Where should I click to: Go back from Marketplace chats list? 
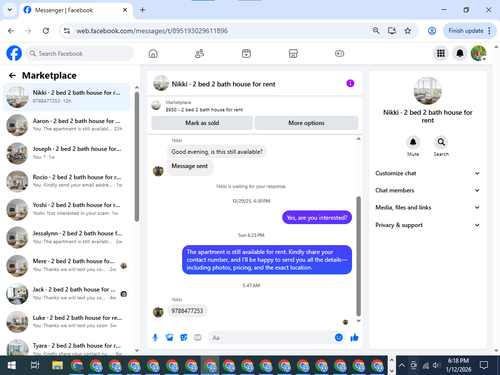[x=12, y=76]
